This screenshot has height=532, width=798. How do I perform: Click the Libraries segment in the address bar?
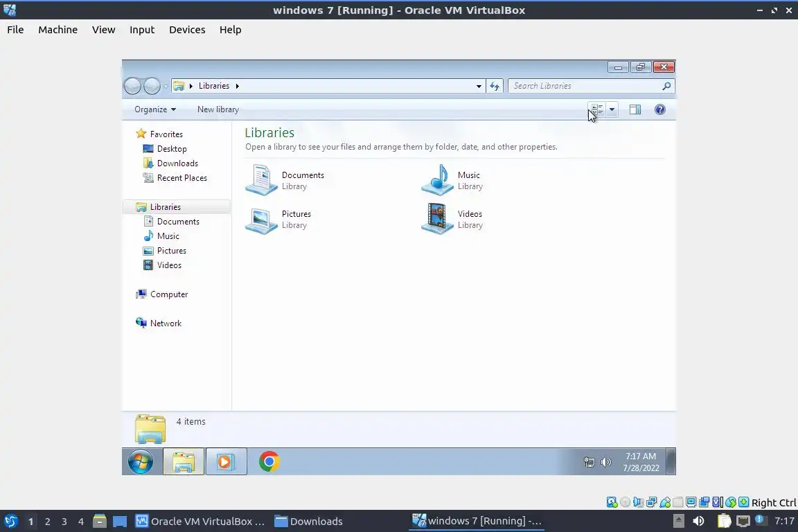[214, 86]
